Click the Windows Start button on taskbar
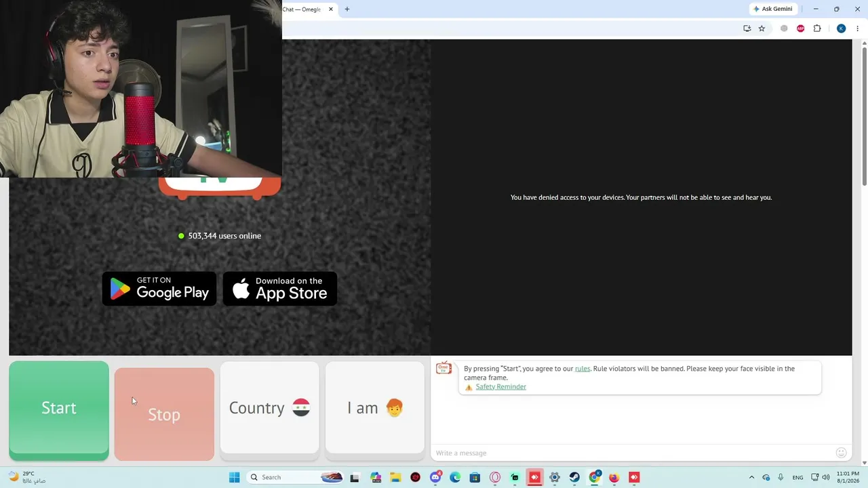Screen dimensions: 868x488 click(x=234, y=477)
